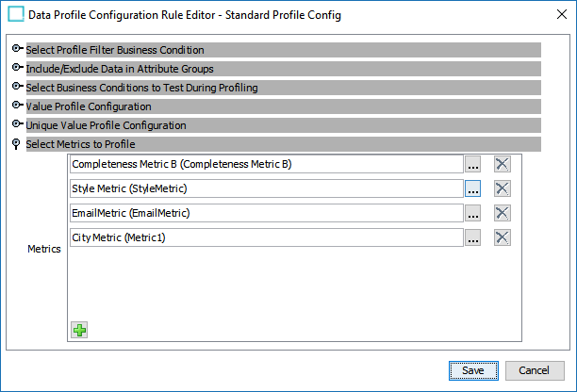This screenshot has height=392, width=577.
Task: Remove the Completeness Metric B row
Action: tap(502, 164)
